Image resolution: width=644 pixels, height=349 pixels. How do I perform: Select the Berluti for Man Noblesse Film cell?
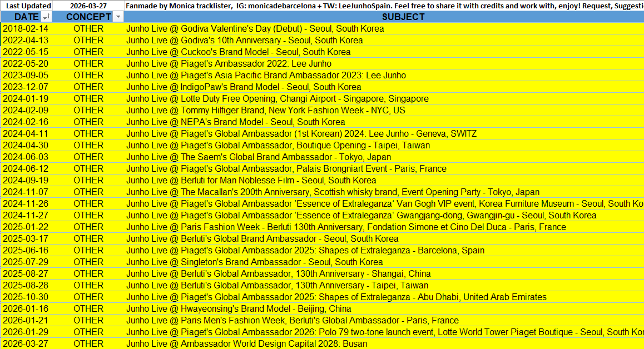tap(384, 180)
